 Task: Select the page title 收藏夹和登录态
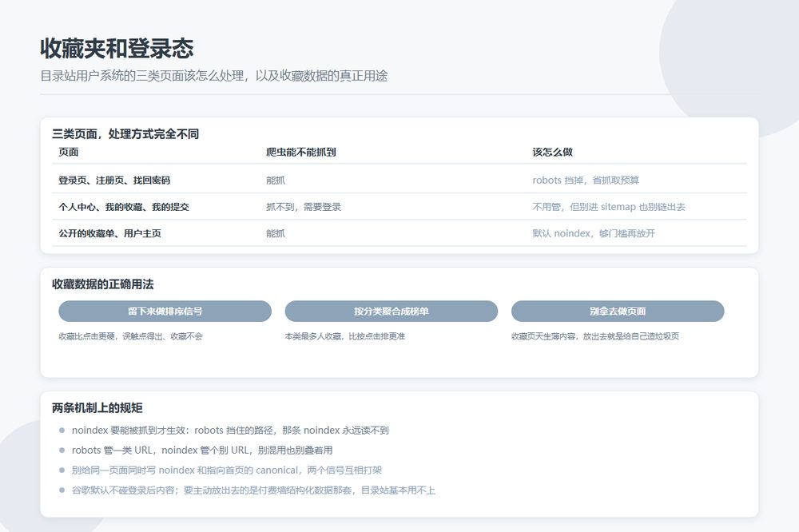coord(117,49)
